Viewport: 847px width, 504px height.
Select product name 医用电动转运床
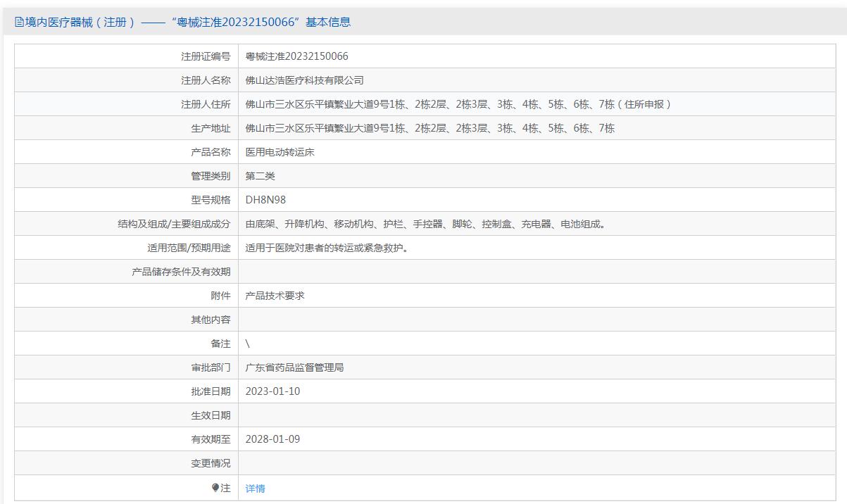[280, 152]
